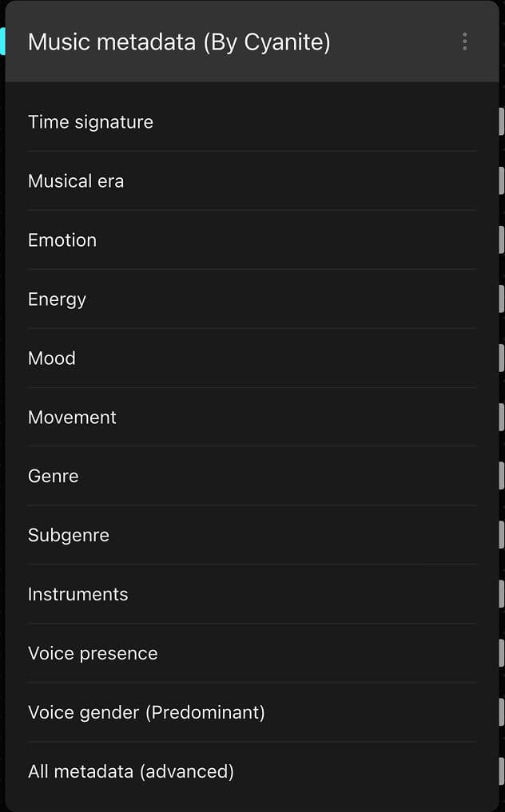The height and width of the screenshot is (812, 505).
Task: Open All metadata (advanced)
Action: [131, 771]
